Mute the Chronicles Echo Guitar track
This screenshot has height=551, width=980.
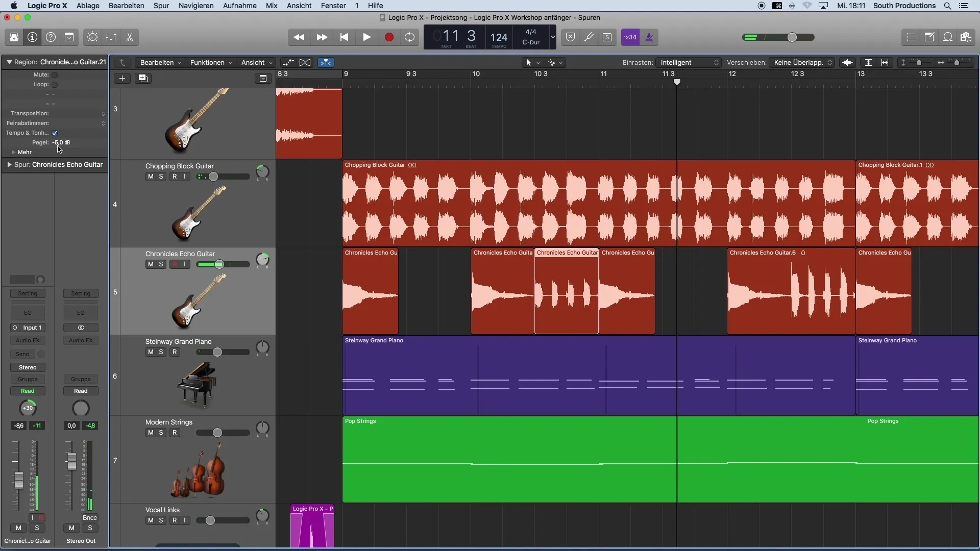pyautogui.click(x=150, y=264)
